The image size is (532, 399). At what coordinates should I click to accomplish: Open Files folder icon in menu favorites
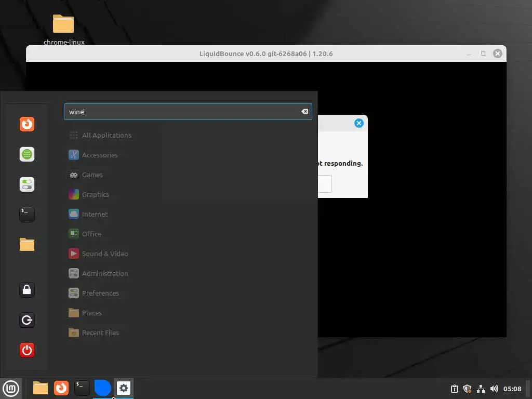(x=27, y=245)
